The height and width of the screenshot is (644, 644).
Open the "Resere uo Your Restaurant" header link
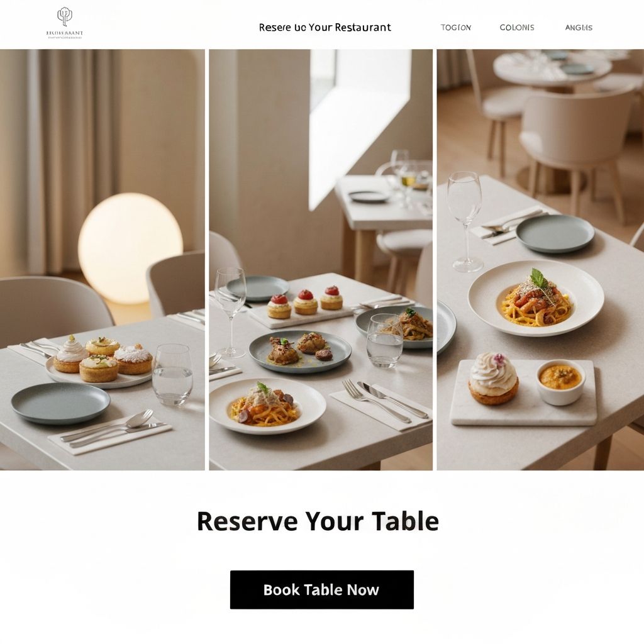coord(325,28)
